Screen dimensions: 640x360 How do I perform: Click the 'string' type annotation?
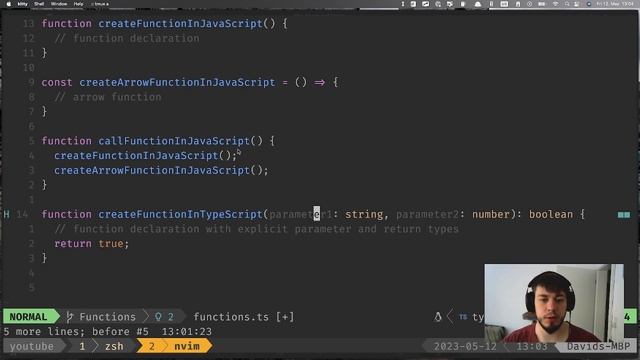tap(364, 215)
